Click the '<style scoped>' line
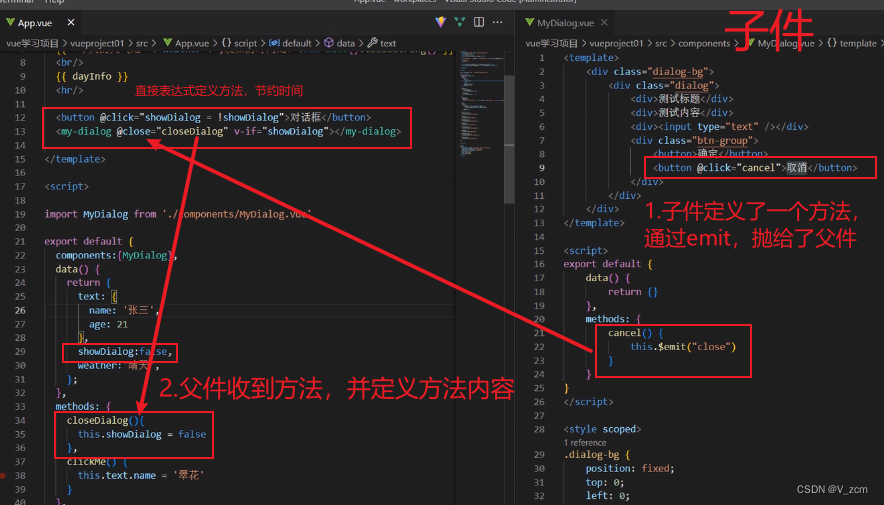The width and height of the screenshot is (884, 505). [602, 429]
